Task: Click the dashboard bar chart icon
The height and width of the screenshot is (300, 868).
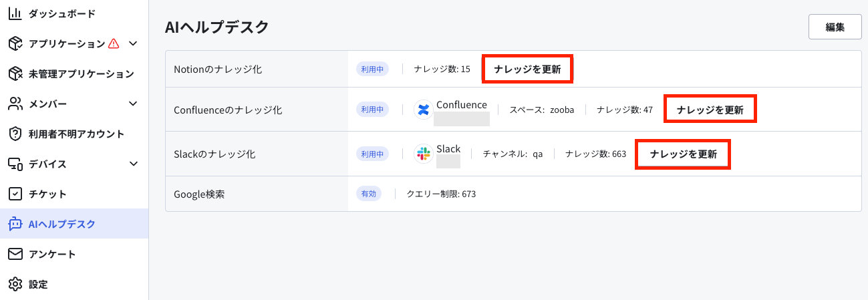Action: point(15,13)
